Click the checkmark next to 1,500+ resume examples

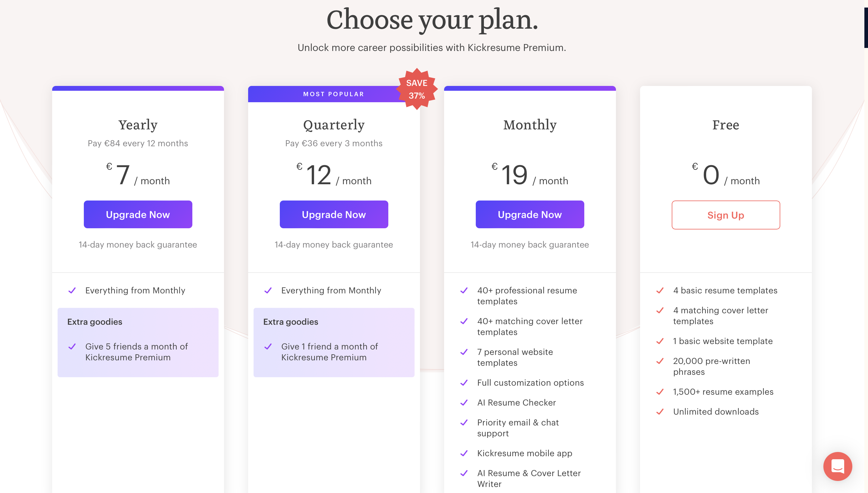coord(660,392)
